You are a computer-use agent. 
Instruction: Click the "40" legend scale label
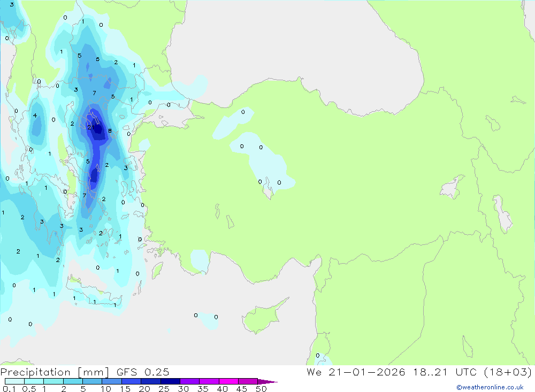click(222, 389)
